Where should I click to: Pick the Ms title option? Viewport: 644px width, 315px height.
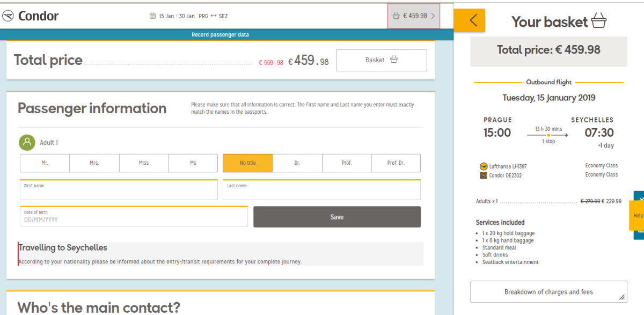click(193, 163)
